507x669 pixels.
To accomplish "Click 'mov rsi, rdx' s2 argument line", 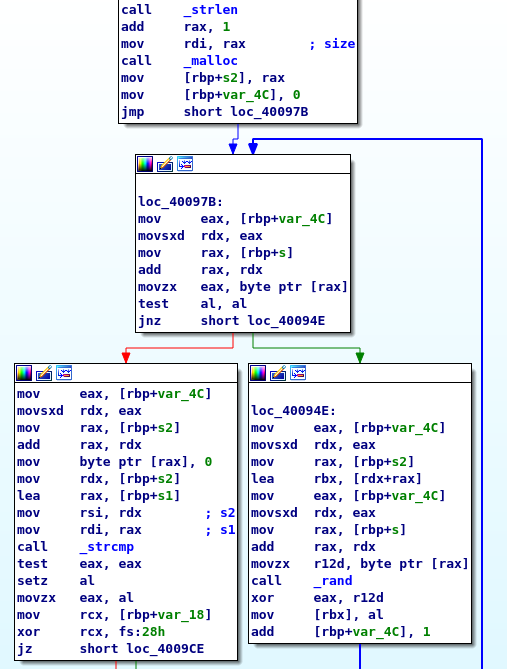I will (x=126, y=512).
